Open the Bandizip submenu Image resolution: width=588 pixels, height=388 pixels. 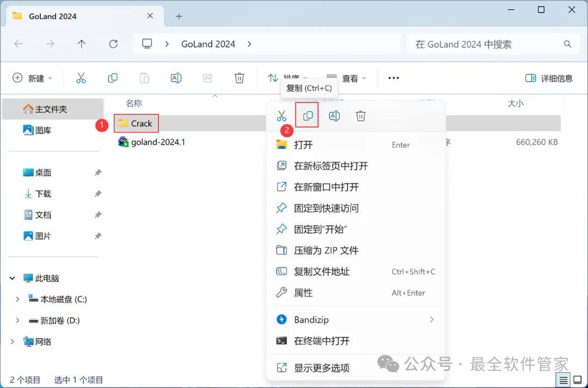click(x=356, y=320)
